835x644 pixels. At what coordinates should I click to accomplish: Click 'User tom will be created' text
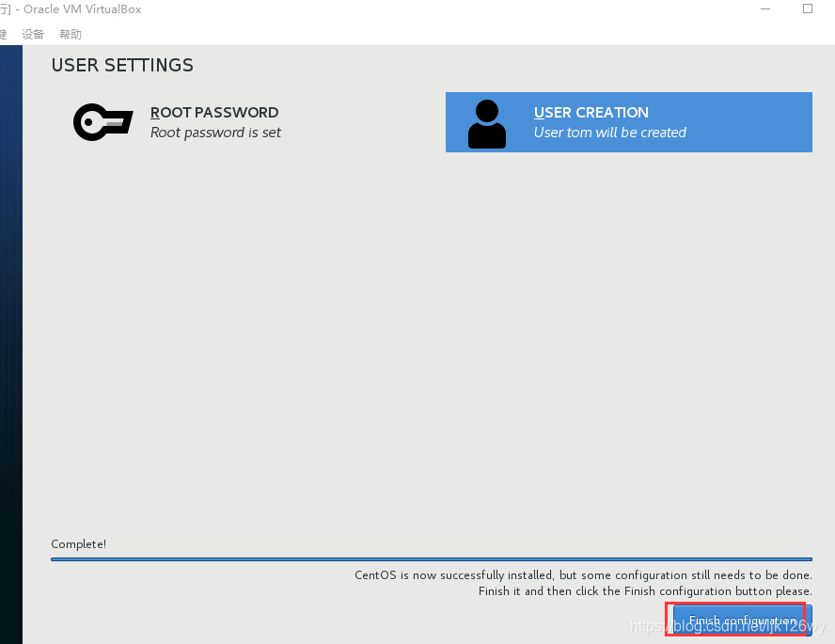609,133
